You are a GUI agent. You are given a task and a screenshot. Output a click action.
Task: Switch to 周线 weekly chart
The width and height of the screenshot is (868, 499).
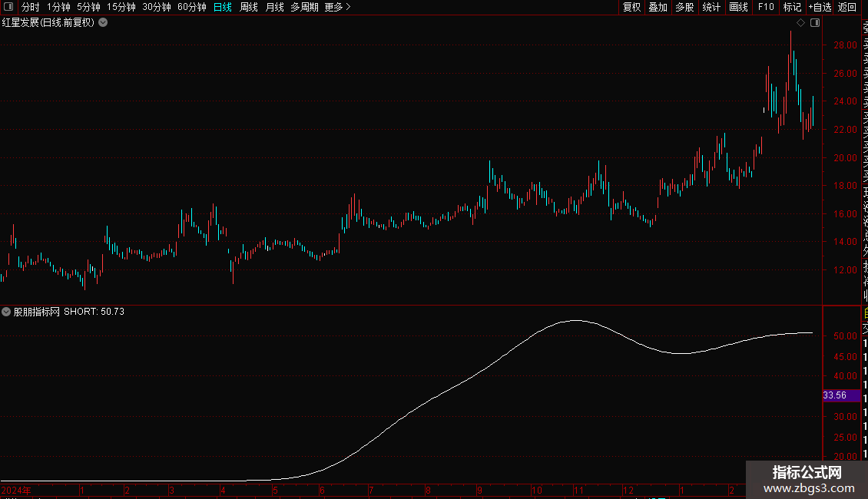click(x=249, y=7)
